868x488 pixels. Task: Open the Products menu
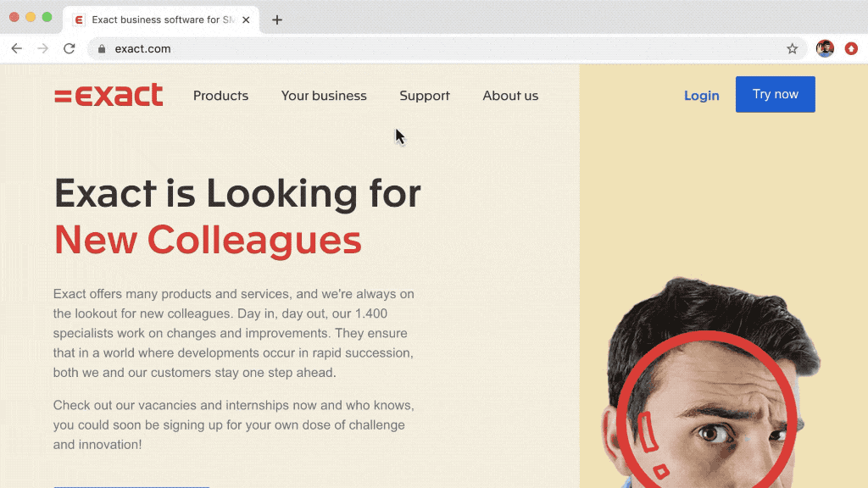coord(220,96)
